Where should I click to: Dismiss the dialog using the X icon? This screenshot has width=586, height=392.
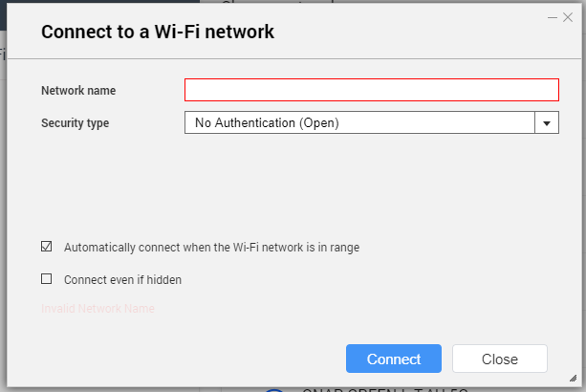(x=568, y=17)
